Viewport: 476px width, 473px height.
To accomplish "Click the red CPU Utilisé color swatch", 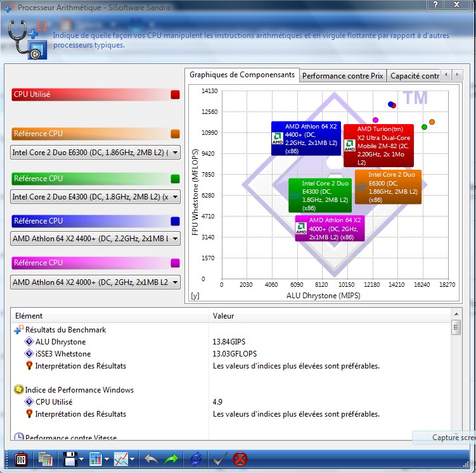I will pos(175,94).
